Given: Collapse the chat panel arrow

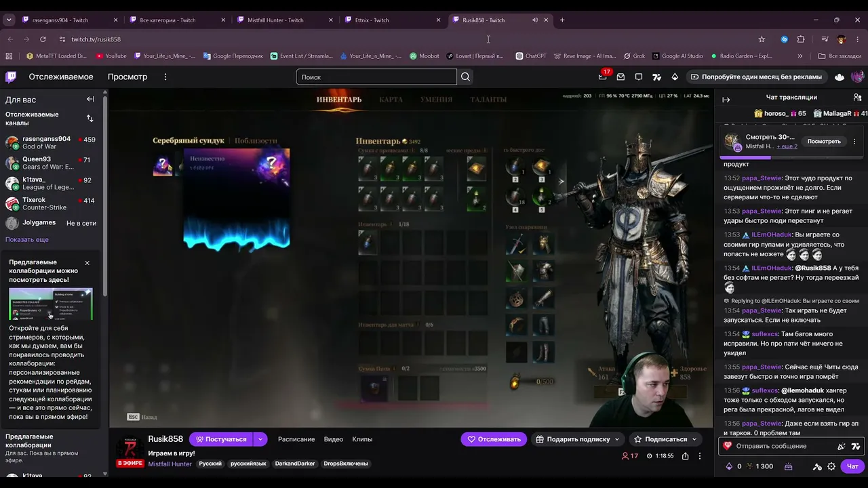Looking at the screenshot, I should [x=726, y=100].
